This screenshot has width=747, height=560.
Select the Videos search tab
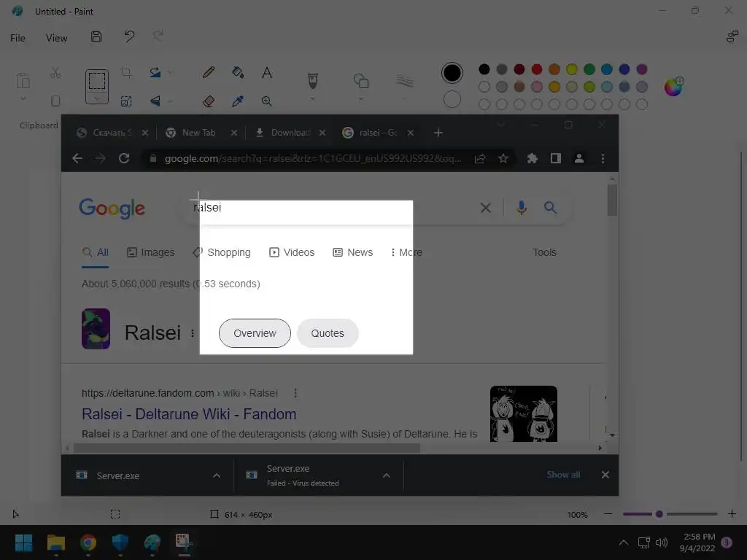[x=292, y=252]
